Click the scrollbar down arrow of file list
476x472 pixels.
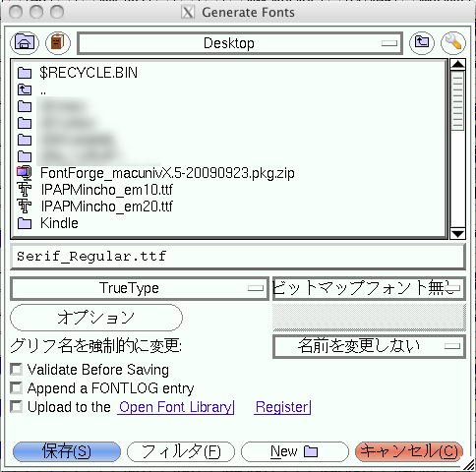point(457,234)
